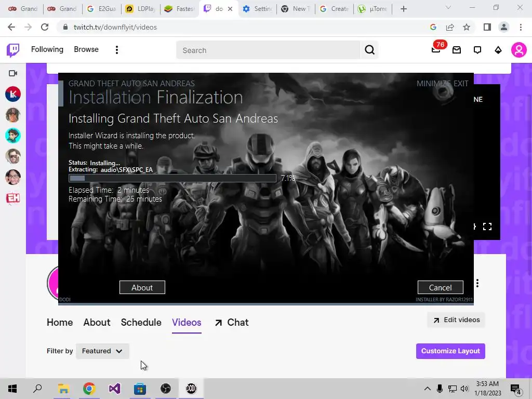Open Chrome from the taskbar

89,389
